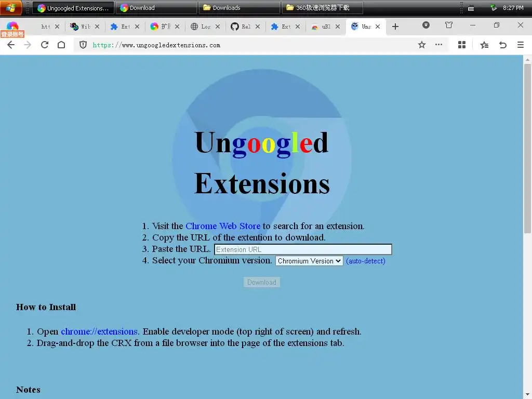Open the favorites list icon
Image resolution: width=532 pixels, height=399 pixels.
(484, 45)
